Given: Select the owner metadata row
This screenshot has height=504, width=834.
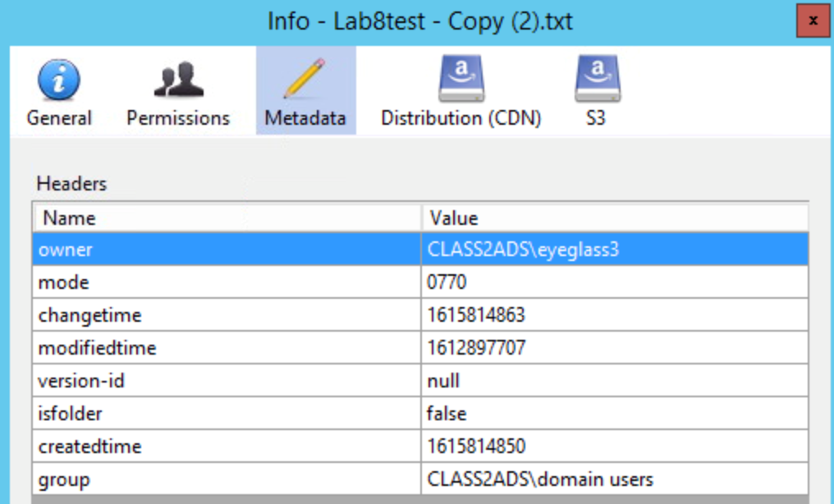Looking at the screenshot, I should (x=222, y=250).
